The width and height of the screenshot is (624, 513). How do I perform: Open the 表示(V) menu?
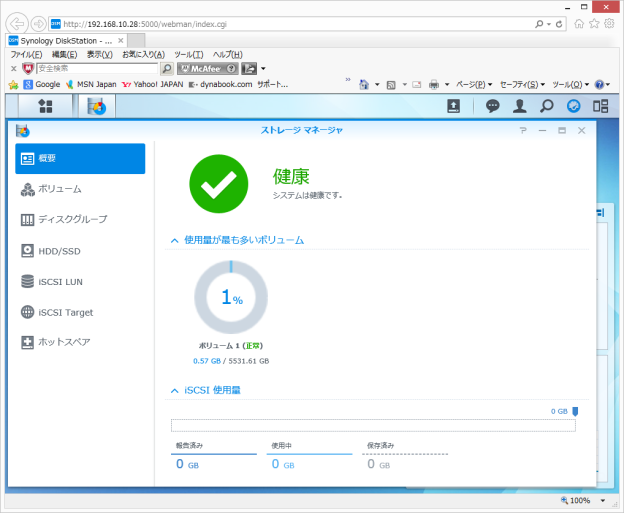(99, 55)
